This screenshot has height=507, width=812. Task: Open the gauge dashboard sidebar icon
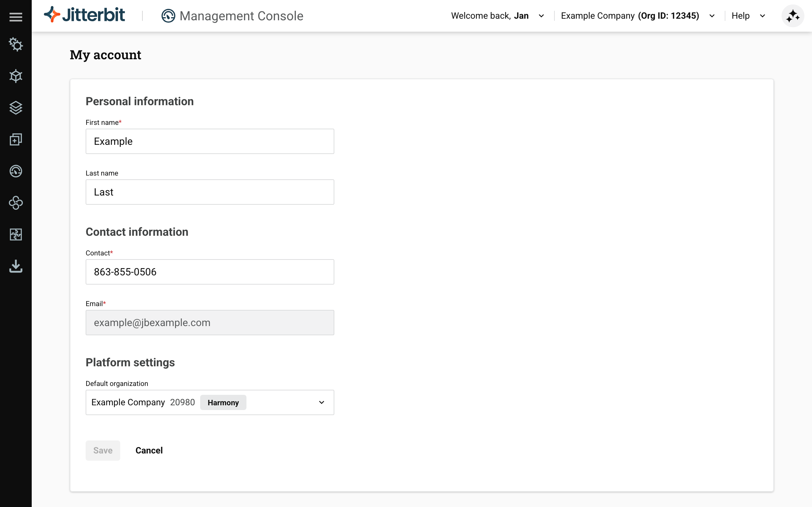click(16, 171)
